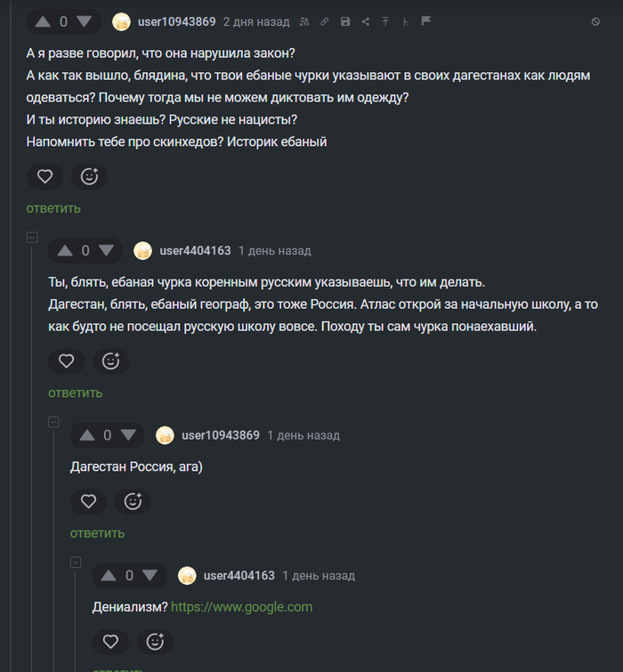The height and width of the screenshot is (672, 623).
Task: Share the top comment
Action: 366,21
